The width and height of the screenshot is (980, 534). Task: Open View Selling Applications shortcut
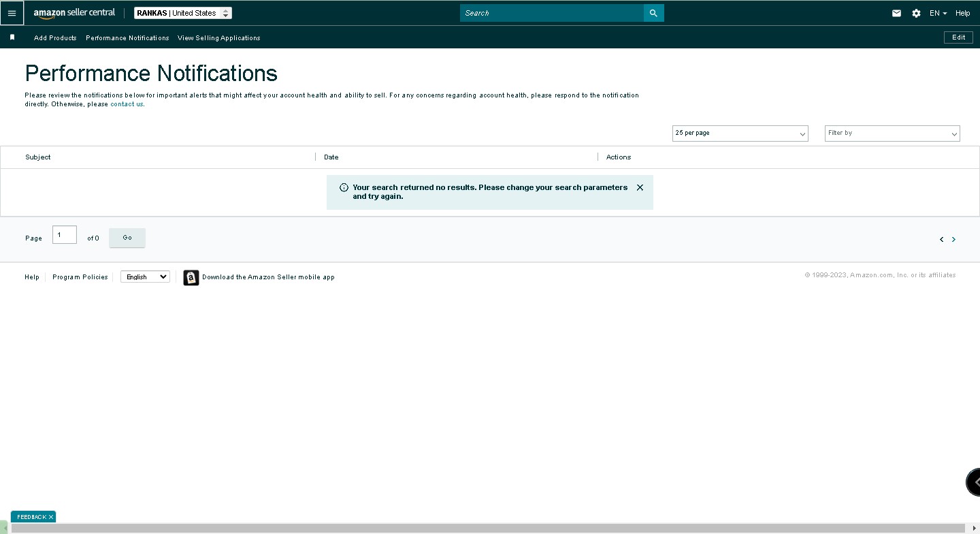tap(219, 38)
